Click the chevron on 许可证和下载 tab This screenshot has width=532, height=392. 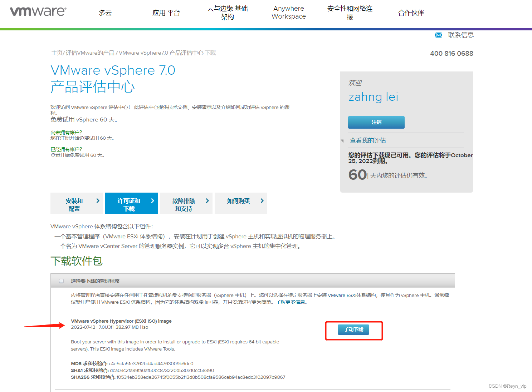click(153, 201)
